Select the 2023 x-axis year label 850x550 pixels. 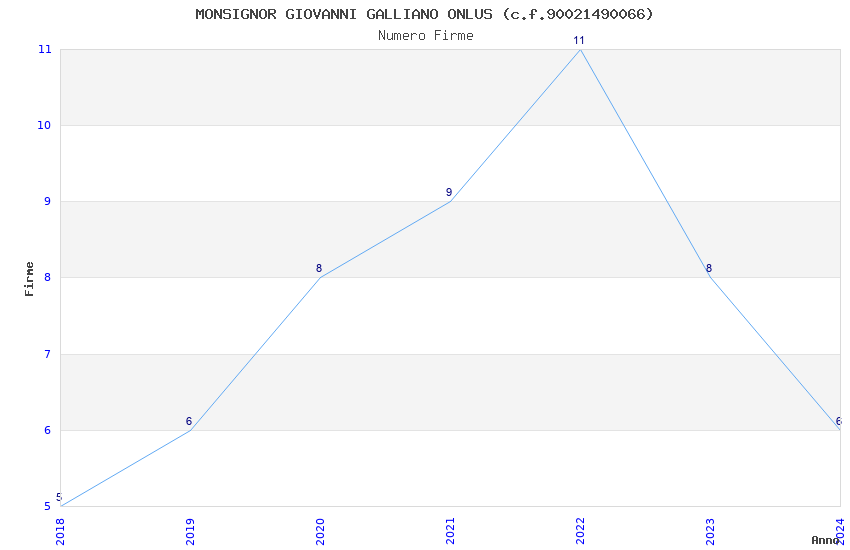pyautogui.click(x=711, y=531)
